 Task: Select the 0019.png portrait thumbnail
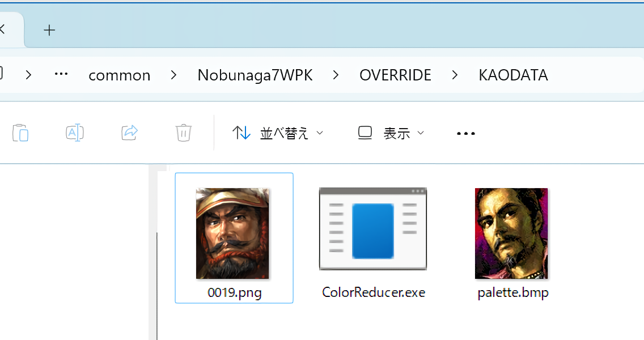(232, 233)
